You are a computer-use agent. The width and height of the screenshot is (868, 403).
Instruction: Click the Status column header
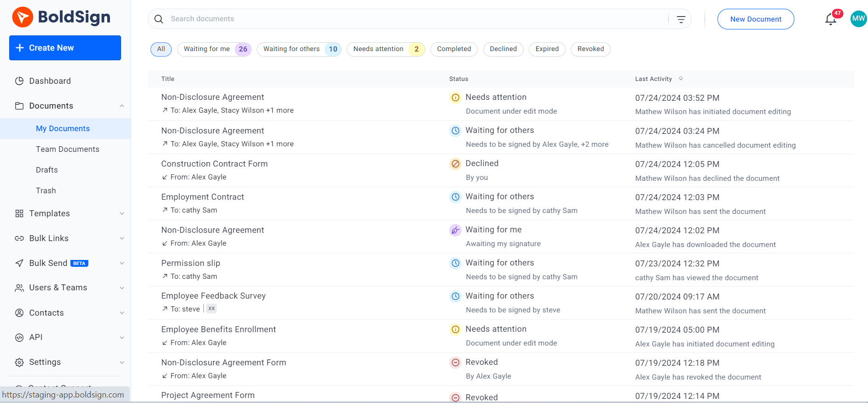(x=459, y=79)
